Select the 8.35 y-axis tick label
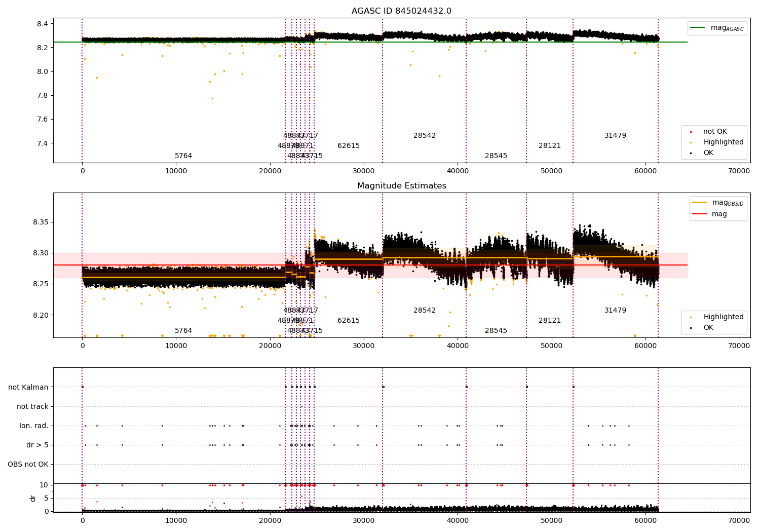Image resolution: width=760 pixels, height=532 pixels. tap(41, 222)
